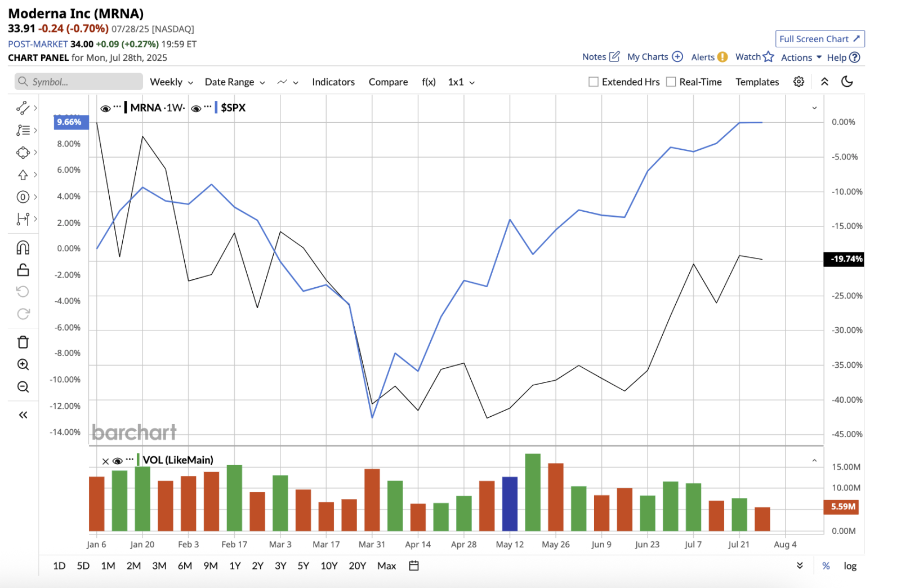Focus the Symbol search field
Viewport: 901px width, 588px height.
point(79,82)
